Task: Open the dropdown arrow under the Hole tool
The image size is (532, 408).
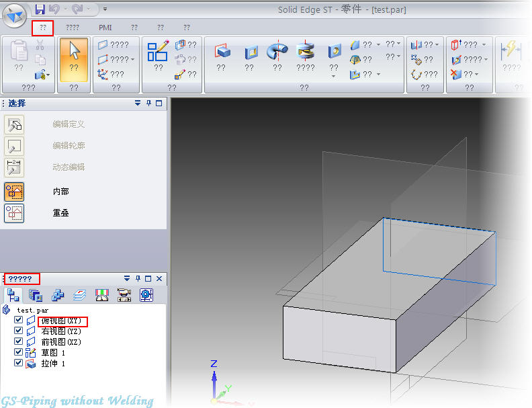Action: pos(334,77)
